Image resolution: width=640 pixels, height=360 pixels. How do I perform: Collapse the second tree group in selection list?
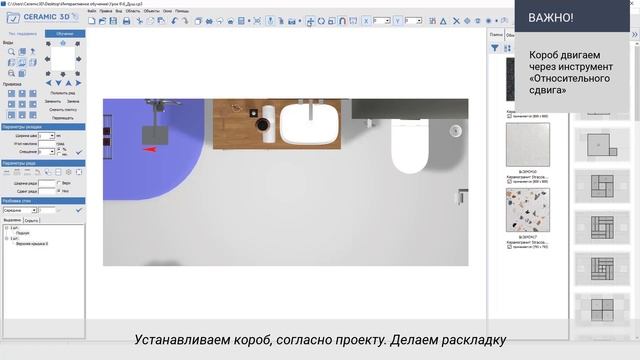[7, 238]
